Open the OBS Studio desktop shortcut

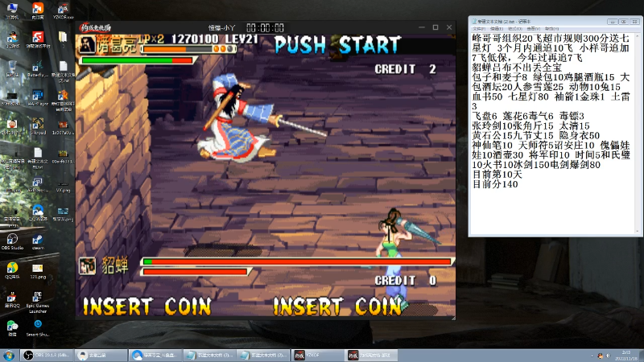[x=12, y=242]
